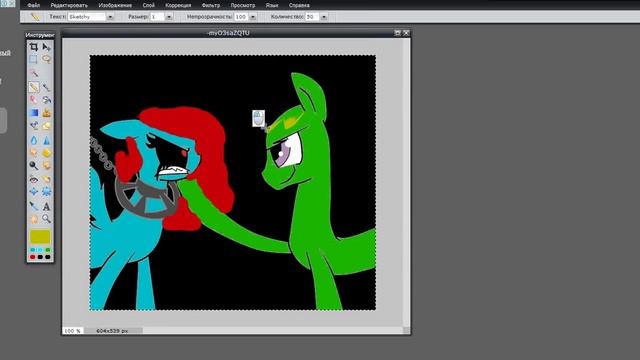Select the Move tool
The width and height of the screenshot is (640, 360).
(47, 47)
